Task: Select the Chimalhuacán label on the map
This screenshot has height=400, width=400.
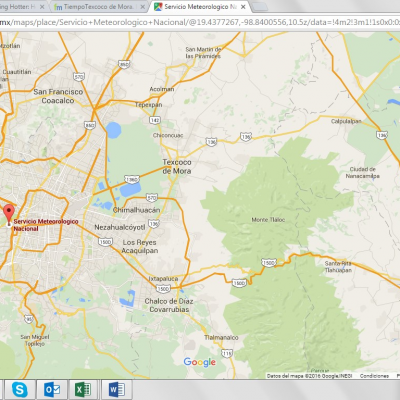Action: (x=136, y=210)
